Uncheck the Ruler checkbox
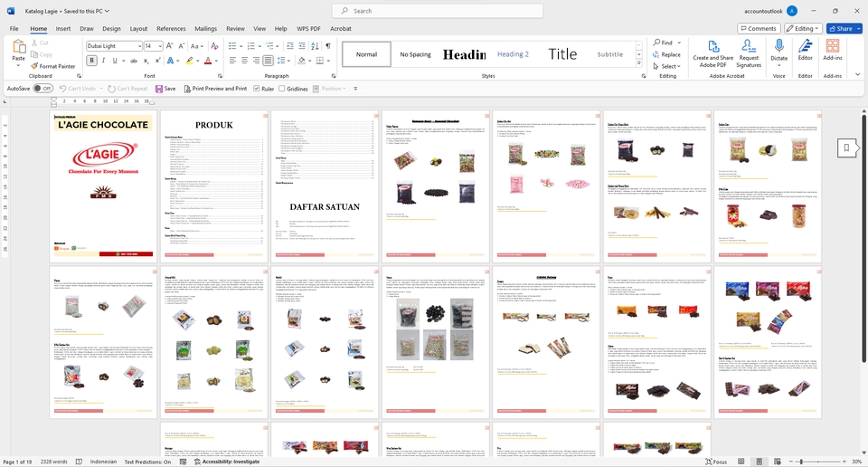The height and width of the screenshot is (467, 868). 256,89
